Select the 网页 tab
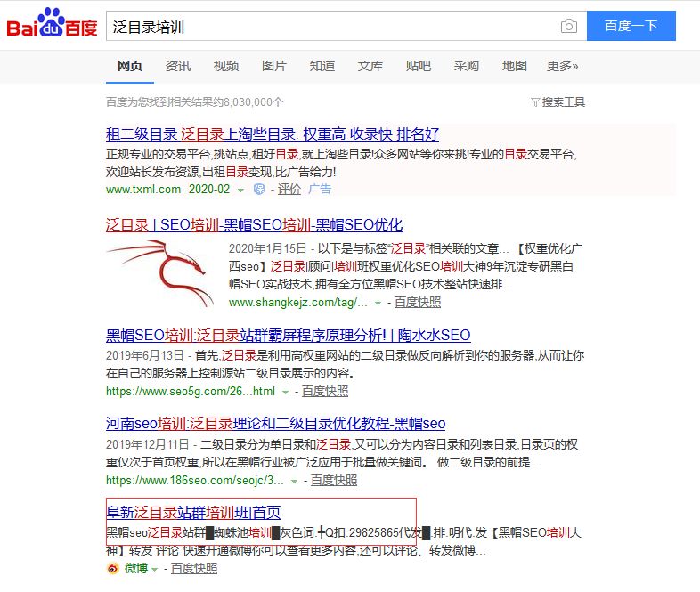The height and width of the screenshot is (592, 700). pos(129,66)
